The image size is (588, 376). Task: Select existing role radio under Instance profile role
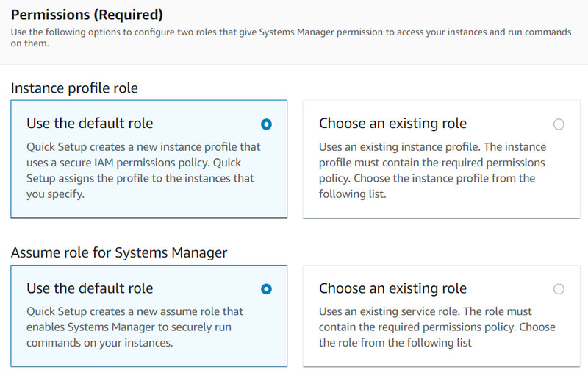click(x=559, y=124)
